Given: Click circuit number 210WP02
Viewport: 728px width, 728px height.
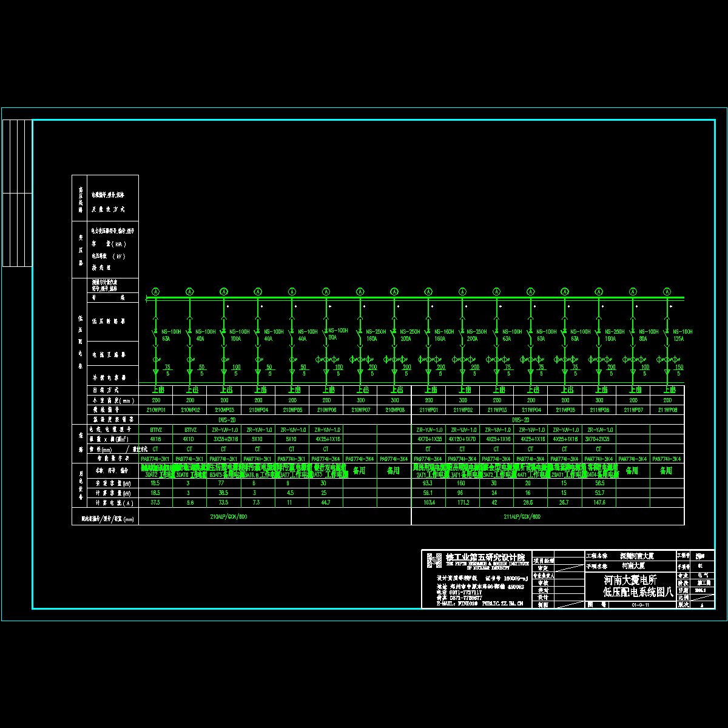Looking at the screenshot, I should click(x=190, y=410).
